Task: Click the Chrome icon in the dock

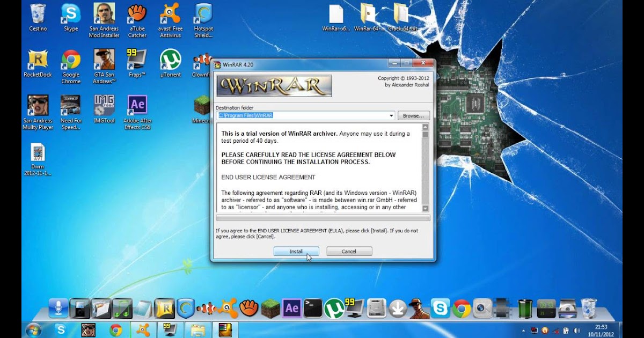Action: coord(462,308)
